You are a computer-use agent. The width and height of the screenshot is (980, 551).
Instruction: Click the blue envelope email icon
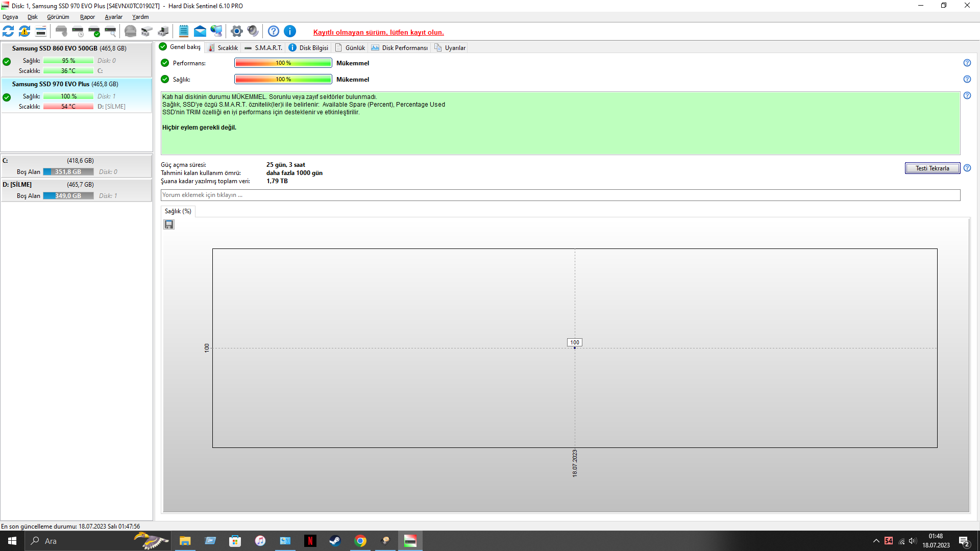[x=200, y=32]
